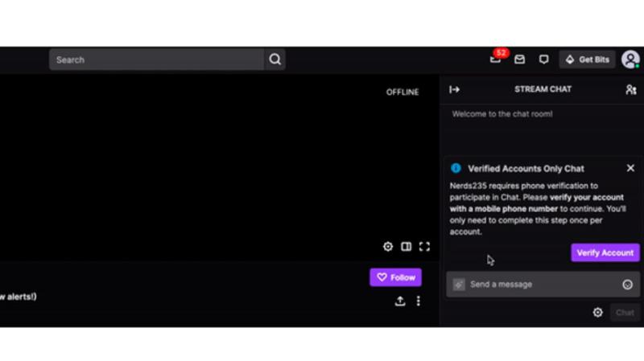The image size is (644, 361).
Task: Toggle fullscreen on the video player
Action: [424, 247]
